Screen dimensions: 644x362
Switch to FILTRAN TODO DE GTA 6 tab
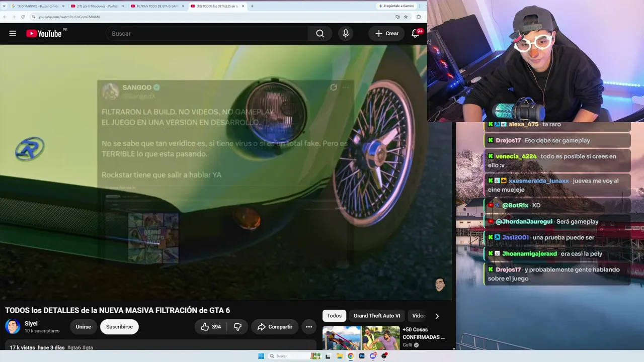[157, 6]
